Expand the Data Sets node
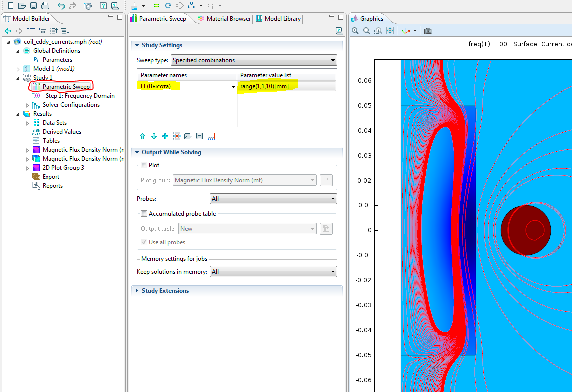Image resolution: width=572 pixels, height=392 pixels. pyautogui.click(x=27, y=123)
